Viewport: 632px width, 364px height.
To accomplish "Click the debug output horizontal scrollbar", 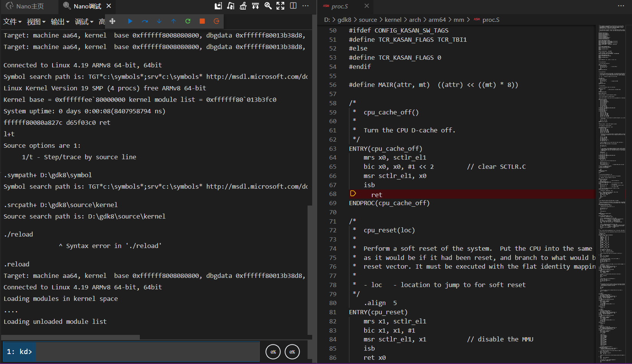I will 70,337.
